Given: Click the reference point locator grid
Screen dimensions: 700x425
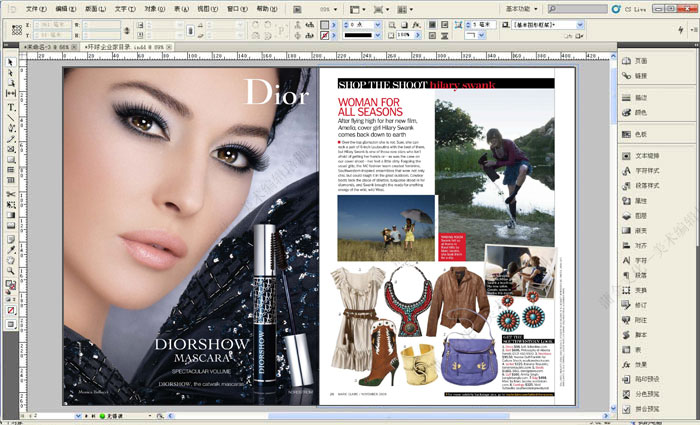Looking at the screenshot, I should pos(17,30).
